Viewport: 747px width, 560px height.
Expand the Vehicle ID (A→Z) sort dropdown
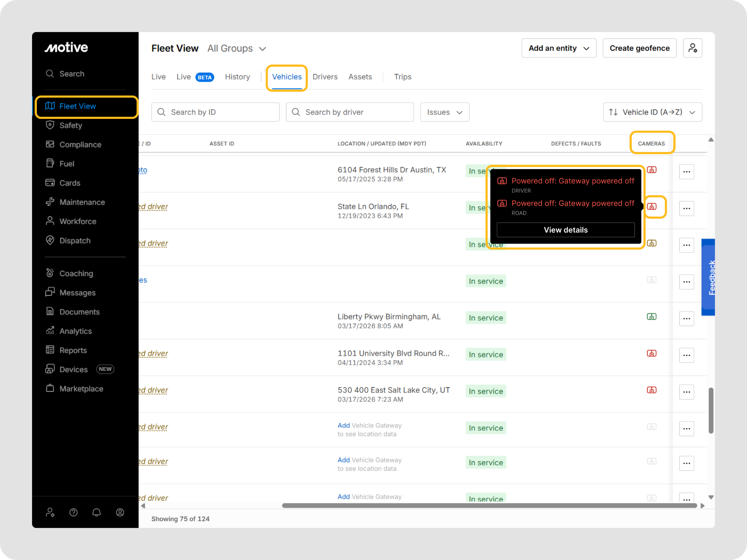652,112
